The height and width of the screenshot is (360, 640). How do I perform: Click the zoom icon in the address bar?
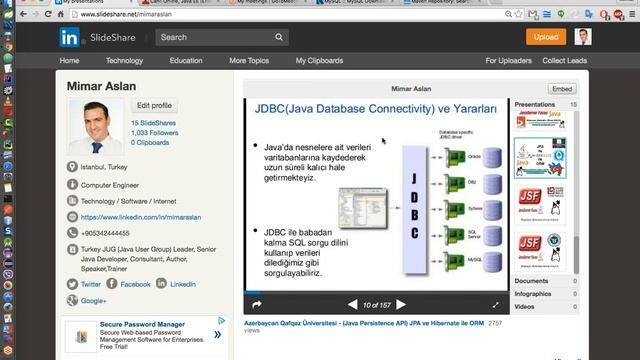(x=508, y=14)
